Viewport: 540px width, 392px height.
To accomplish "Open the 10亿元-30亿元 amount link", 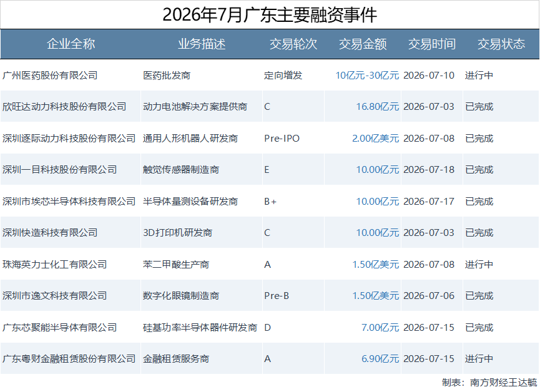I will click(367, 76).
